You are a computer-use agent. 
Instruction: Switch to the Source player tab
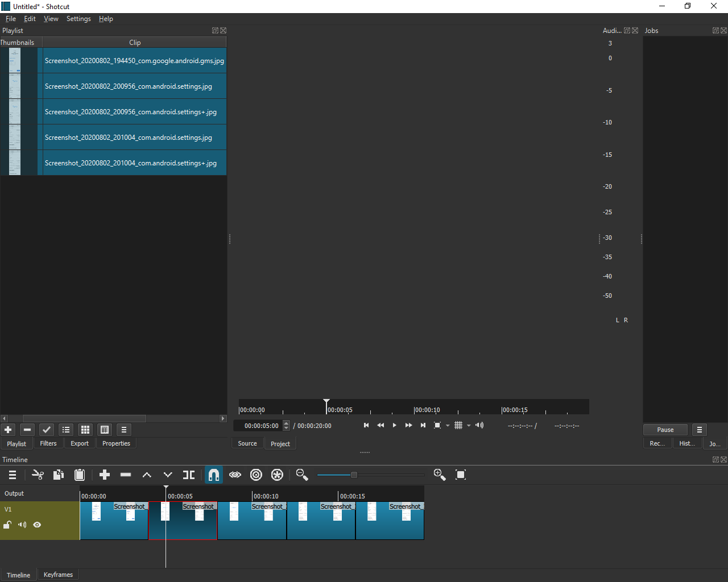tap(247, 443)
